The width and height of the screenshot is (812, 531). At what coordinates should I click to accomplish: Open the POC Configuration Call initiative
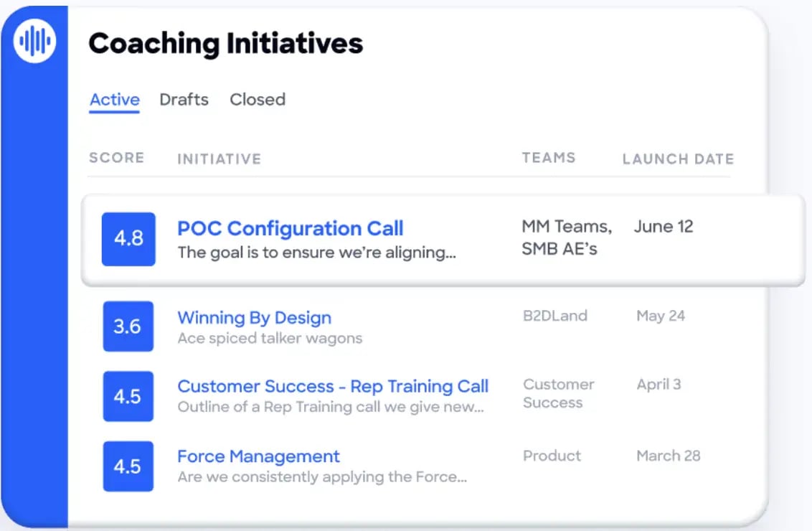290,228
